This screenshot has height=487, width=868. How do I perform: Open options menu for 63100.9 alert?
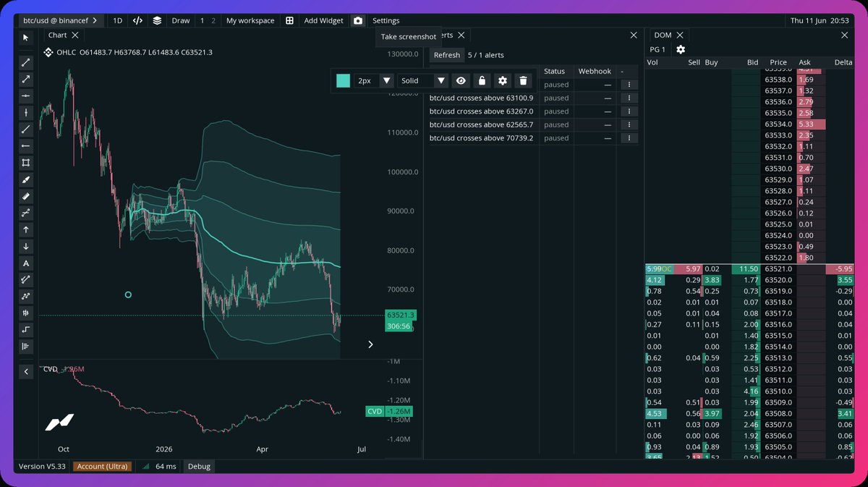coord(629,98)
